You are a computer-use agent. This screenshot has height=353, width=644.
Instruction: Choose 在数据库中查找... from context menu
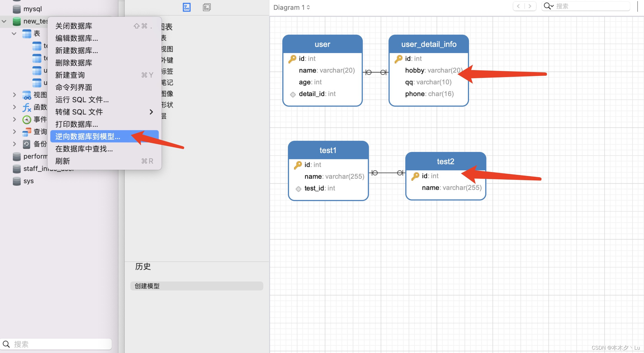pyautogui.click(x=105, y=149)
